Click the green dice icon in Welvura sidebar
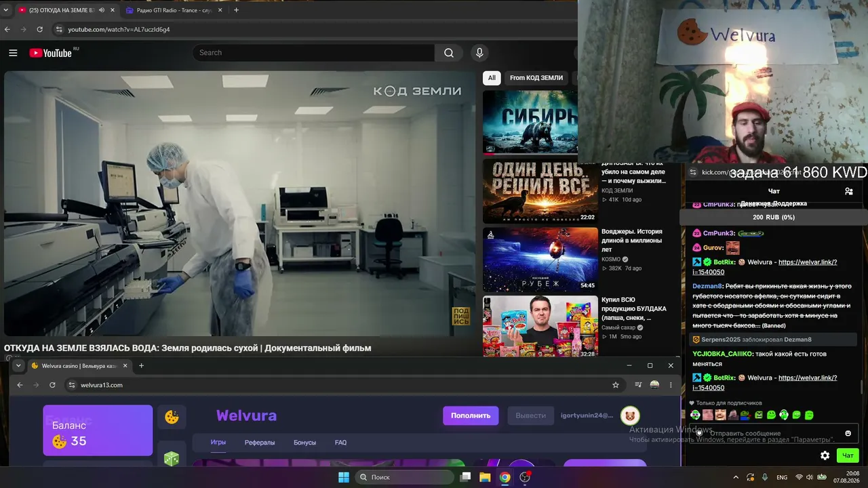 (x=172, y=459)
